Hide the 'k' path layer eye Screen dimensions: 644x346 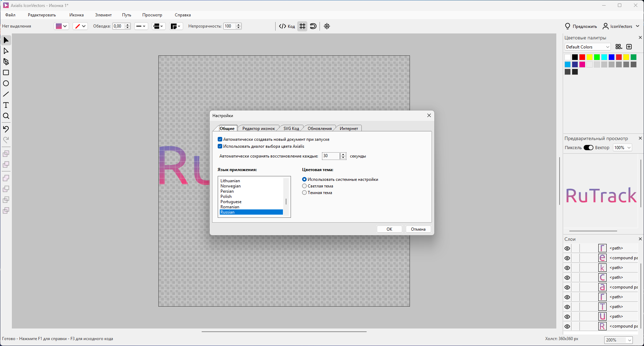[x=567, y=268]
